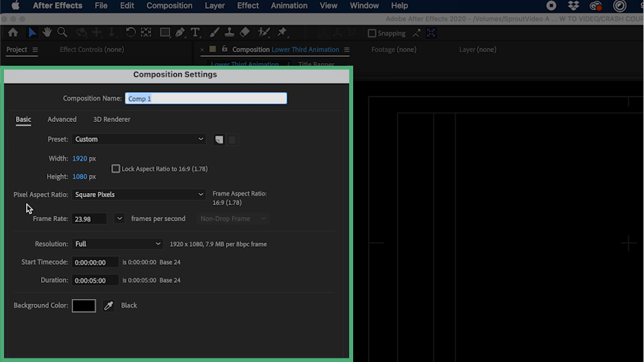
Task: Select the Zoom magnifier tool
Action: pyautogui.click(x=62, y=32)
